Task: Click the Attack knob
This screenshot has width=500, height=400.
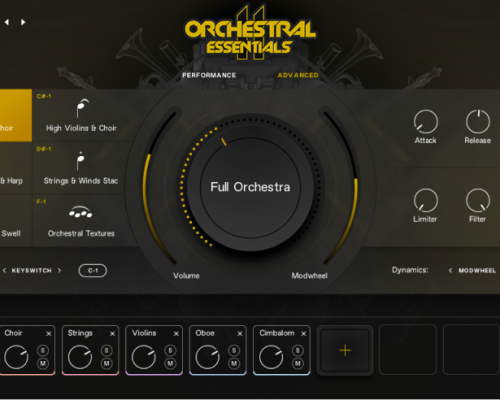Action: point(426,122)
